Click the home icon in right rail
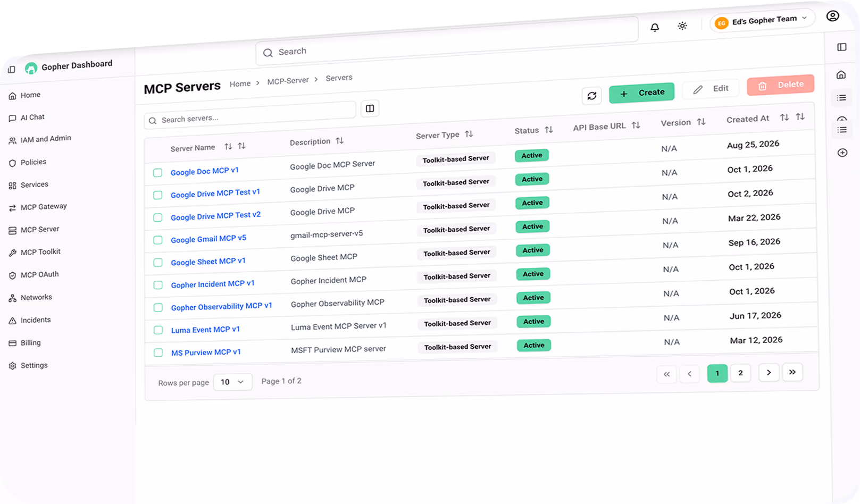This screenshot has width=860, height=504. tap(841, 75)
